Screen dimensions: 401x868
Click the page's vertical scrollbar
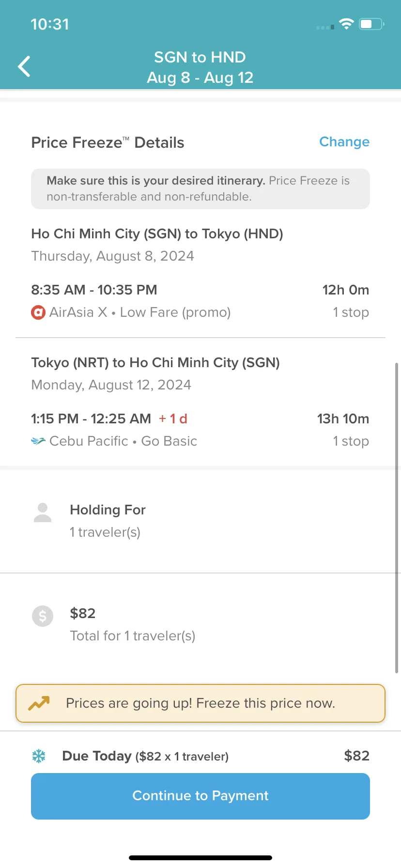pos(397,517)
